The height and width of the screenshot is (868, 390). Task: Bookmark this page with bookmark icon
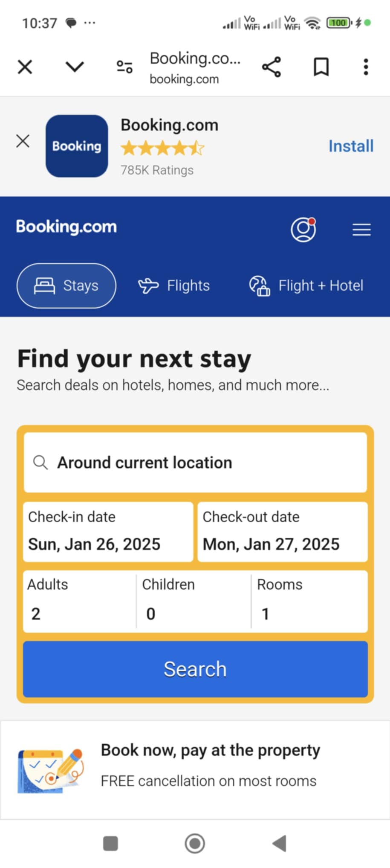(x=321, y=67)
